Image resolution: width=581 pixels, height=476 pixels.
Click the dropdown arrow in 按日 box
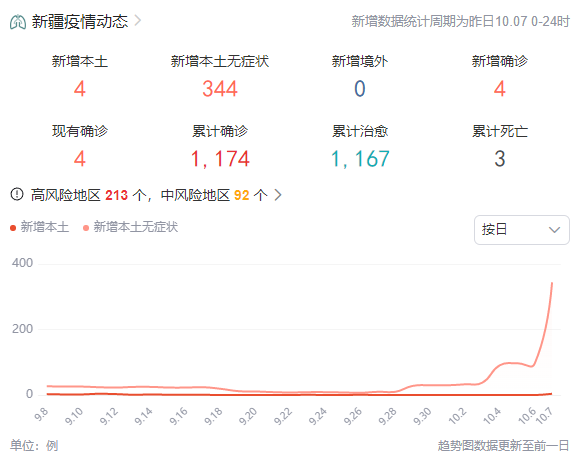coord(554,230)
